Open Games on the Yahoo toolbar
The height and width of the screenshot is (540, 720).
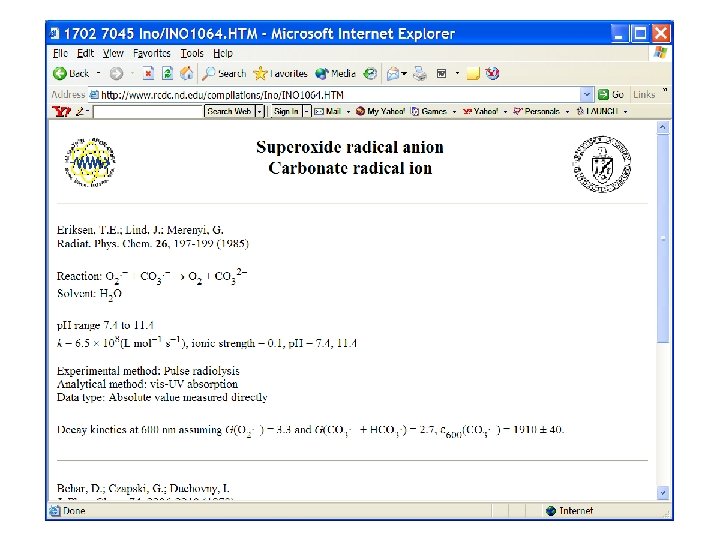(x=429, y=112)
